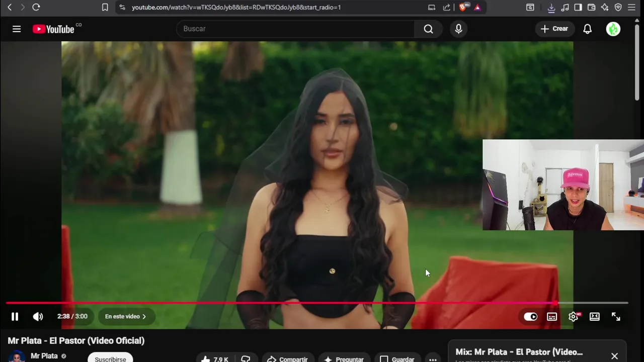Open Leo AI sparkle icon
644x362 pixels.
click(605, 7)
